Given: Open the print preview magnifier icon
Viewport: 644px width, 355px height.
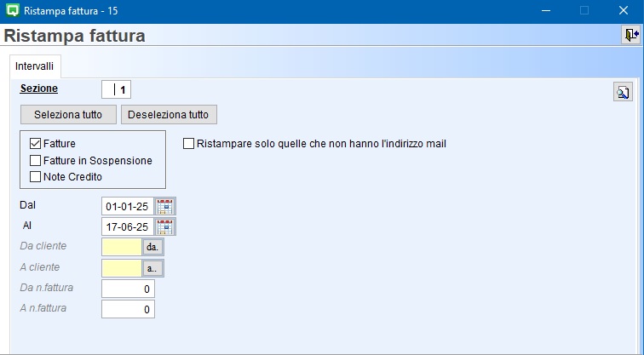Looking at the screenshot, I should [x=623, y=92].
